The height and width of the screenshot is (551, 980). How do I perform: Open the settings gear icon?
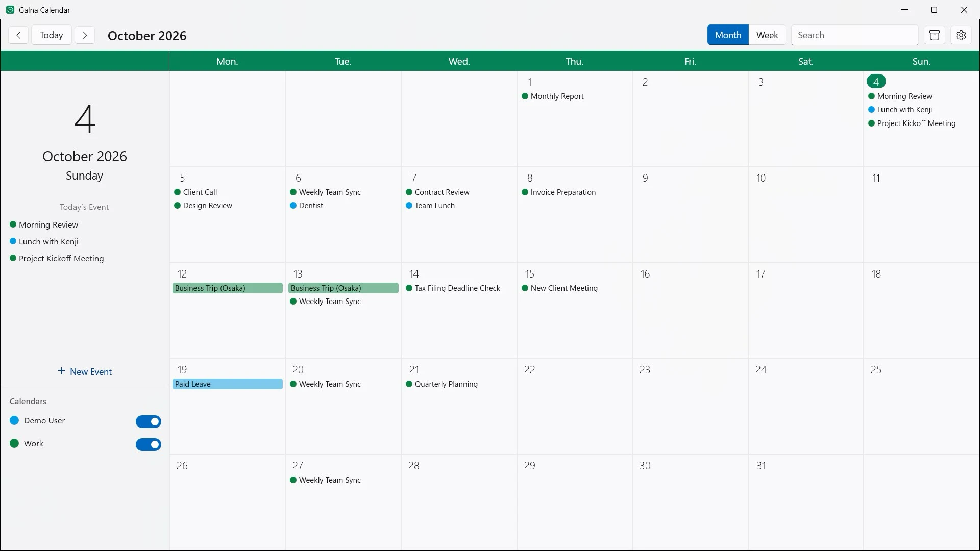click(961, 35)
